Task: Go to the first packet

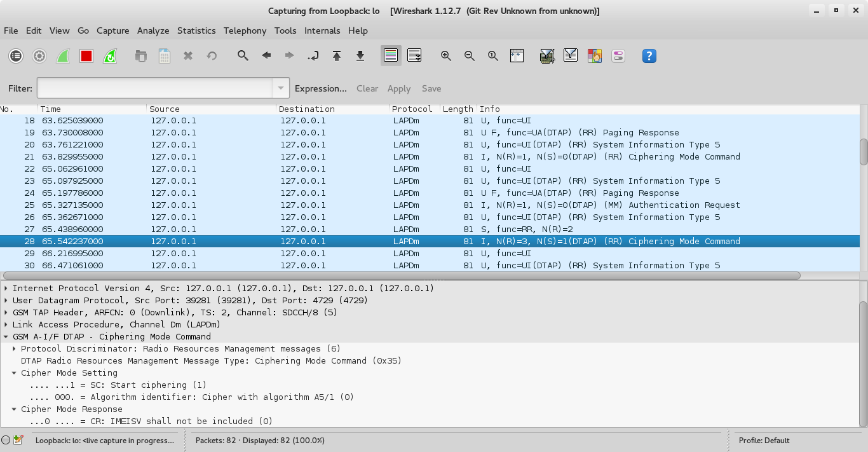Action: (337, 56)
